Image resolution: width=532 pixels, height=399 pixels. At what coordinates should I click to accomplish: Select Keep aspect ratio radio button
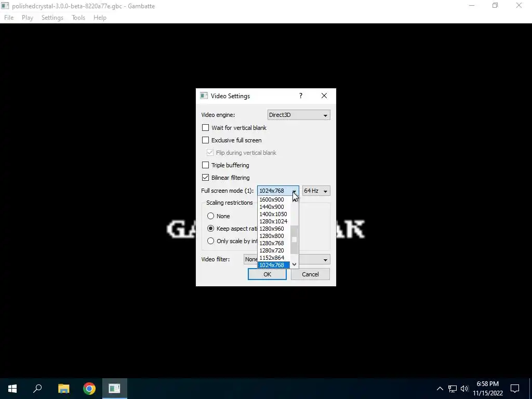[x=211, y=229]
